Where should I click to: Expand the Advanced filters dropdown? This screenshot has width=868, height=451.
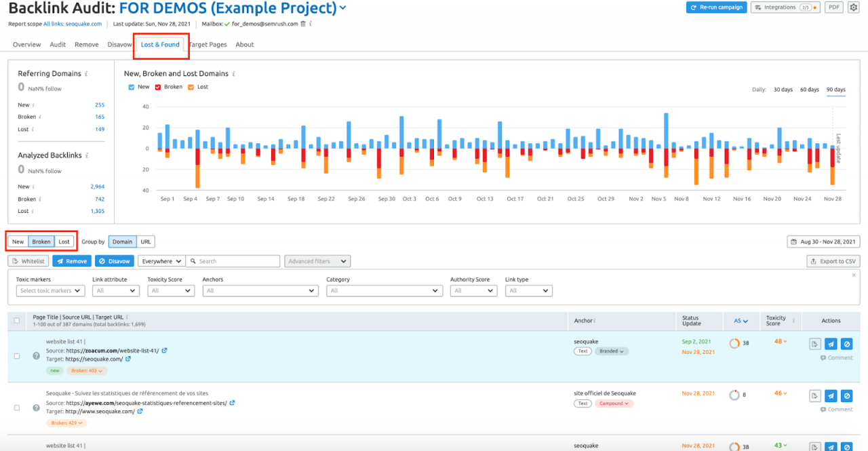(x=317, y=261)
